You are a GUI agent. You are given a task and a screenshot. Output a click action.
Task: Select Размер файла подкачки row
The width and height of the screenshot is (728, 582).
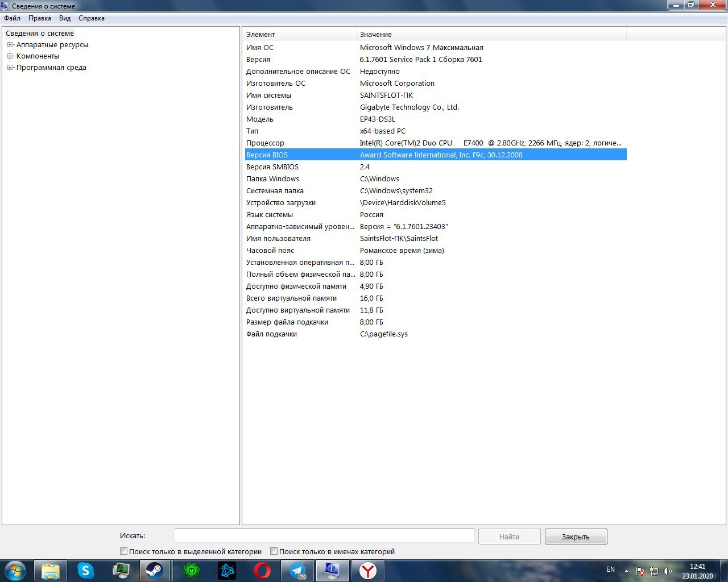pos(436,322)
